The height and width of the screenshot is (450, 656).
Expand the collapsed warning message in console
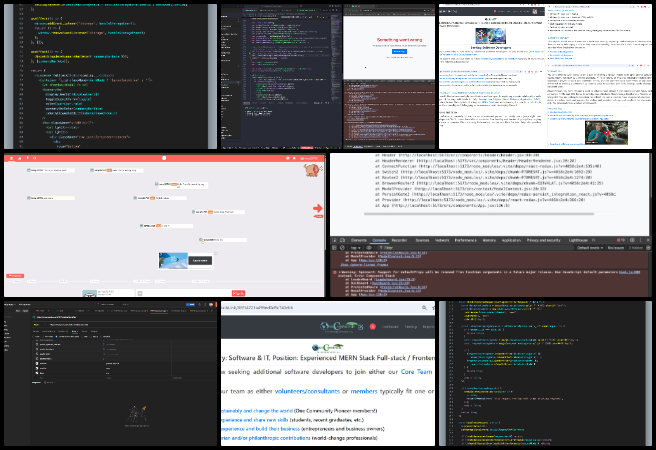pos(335,270)
